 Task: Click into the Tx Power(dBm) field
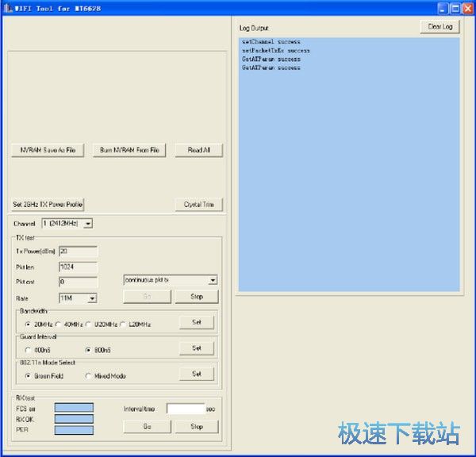78,252
